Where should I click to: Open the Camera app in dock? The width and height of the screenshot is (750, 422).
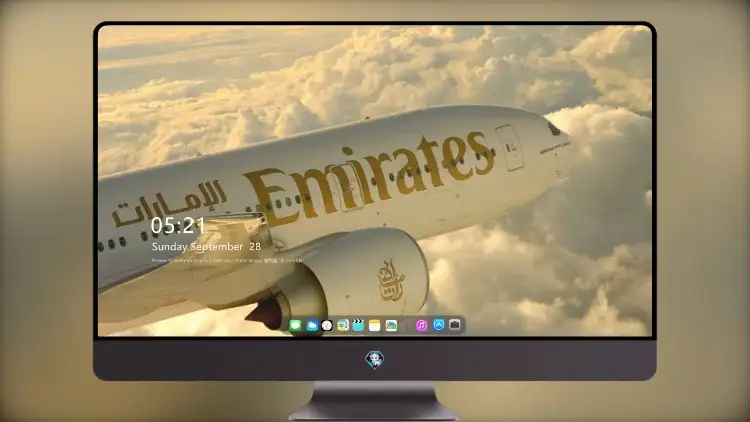click(x=454, y=325)
